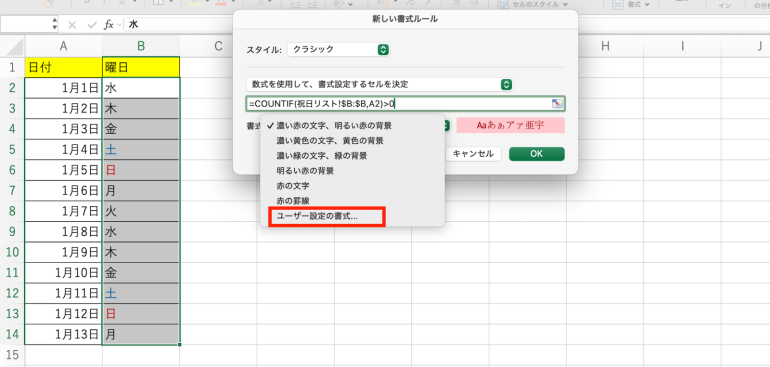Click the キャンセル button
The width and height of the screenshot is (770, 367).
click(x=472, y=154)
